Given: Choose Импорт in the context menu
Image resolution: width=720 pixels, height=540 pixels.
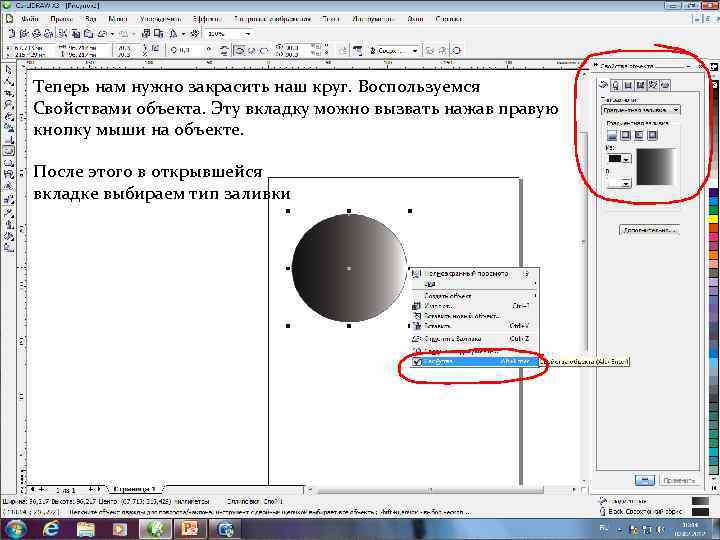Looking at the screenshot, I should (474, 306).
